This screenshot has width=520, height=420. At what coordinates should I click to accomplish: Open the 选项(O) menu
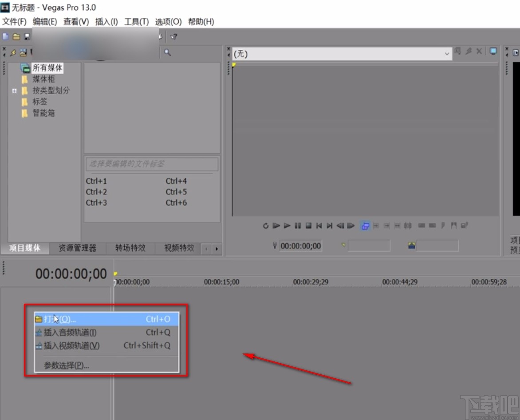[168, 22]
